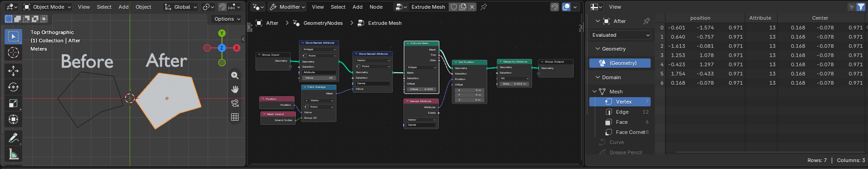Choose set new selection mode icon
Screen dimensions: 868x169
click(x=9, y=19)
